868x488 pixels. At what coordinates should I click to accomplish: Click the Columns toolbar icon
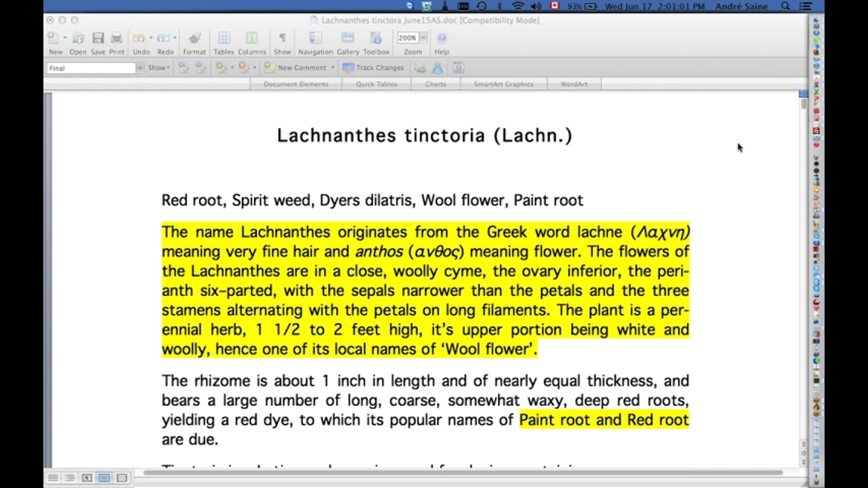pos(252,38)
